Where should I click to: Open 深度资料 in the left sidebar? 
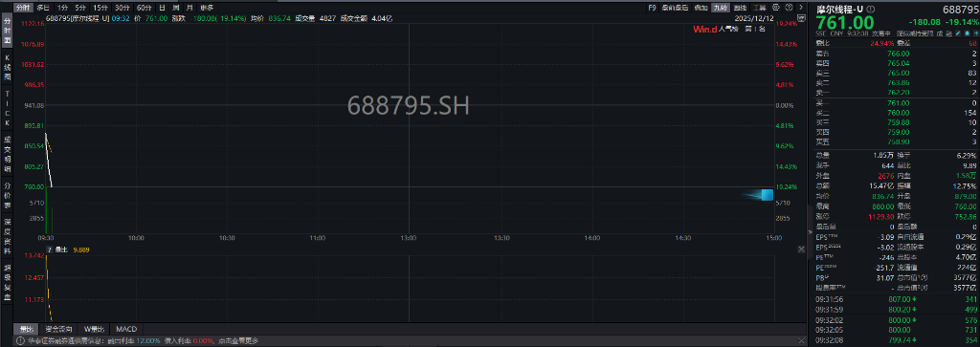point(8,236)
